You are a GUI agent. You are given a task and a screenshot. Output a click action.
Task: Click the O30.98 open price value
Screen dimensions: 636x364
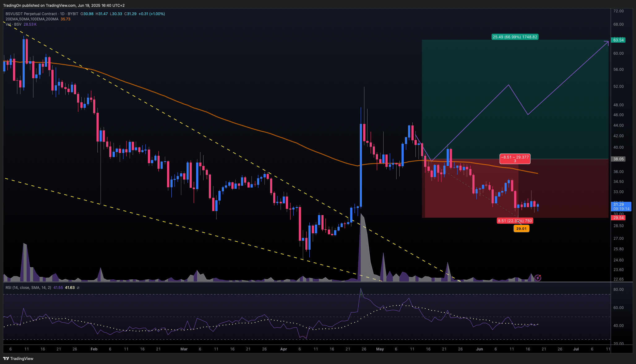87,14
